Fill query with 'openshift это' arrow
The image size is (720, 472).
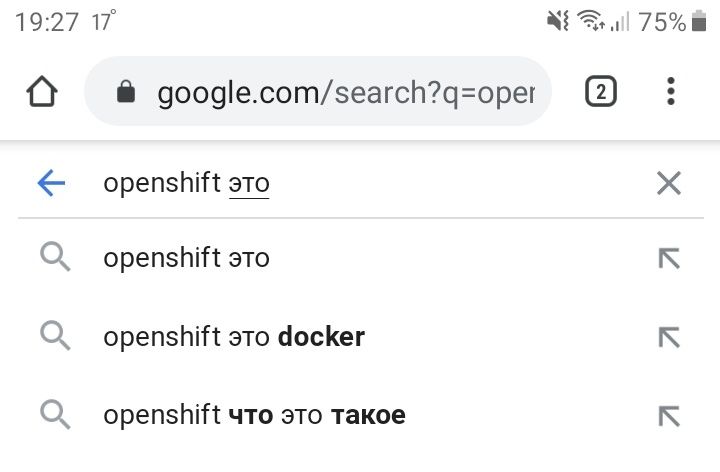coord(669,258)
